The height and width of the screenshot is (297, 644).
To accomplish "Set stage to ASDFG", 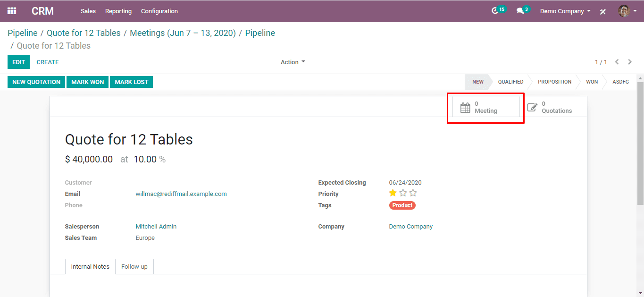I will pyautogui.click(x=620, y=82).
